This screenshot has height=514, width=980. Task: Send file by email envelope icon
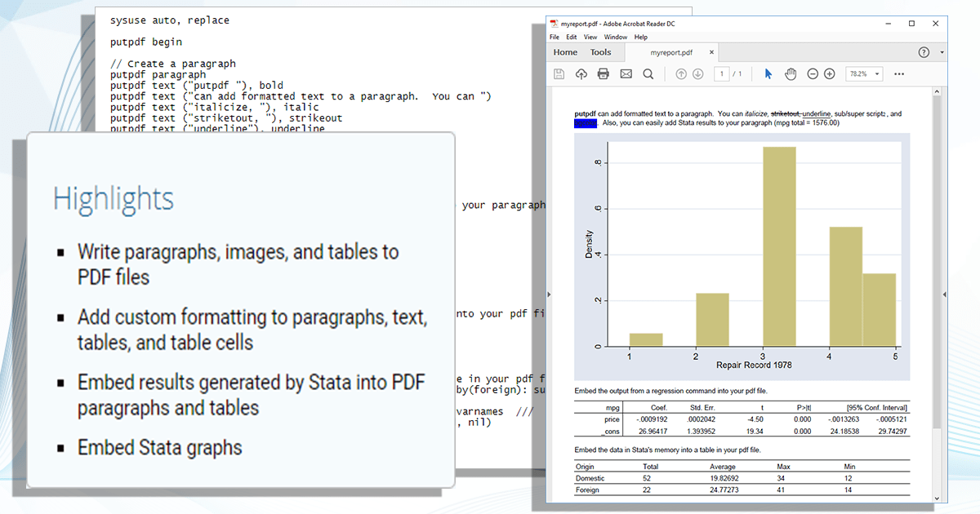pos(626,74)
